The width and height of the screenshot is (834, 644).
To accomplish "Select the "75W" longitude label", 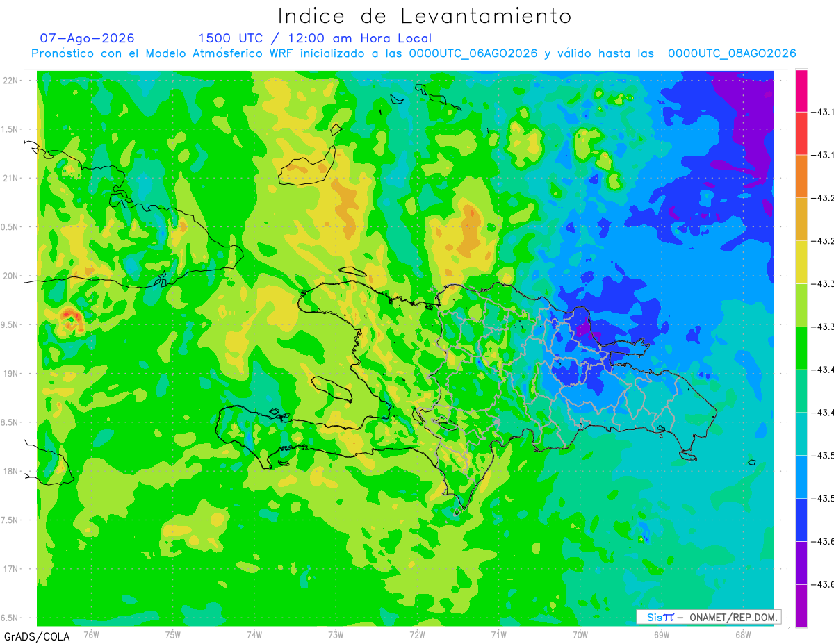I will pos(172,634).
